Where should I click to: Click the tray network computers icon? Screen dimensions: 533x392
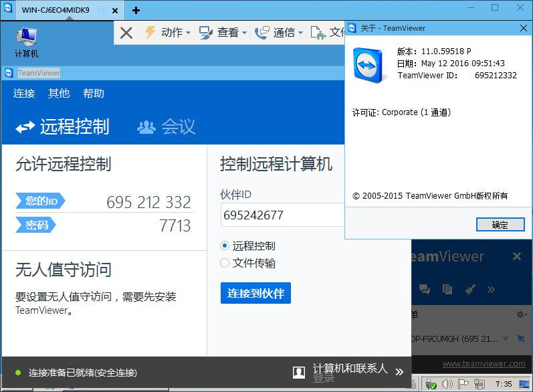(479, 384)
